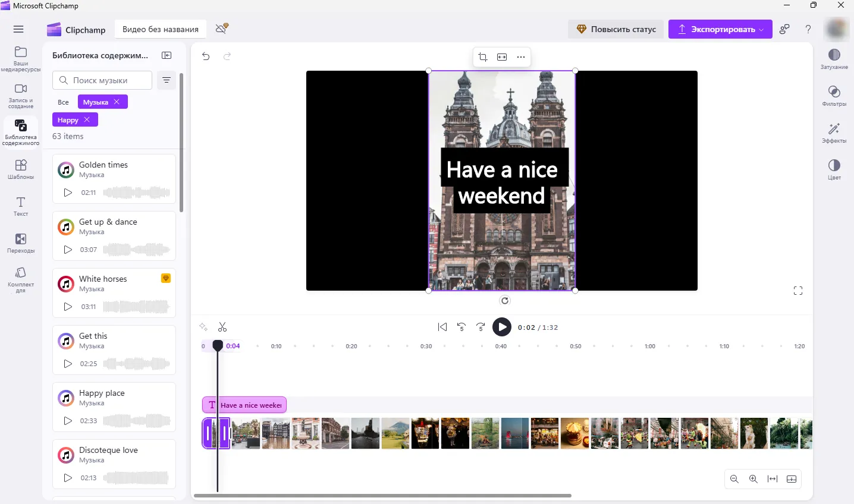Select the Переходы sidebar icon

[20, 242]
